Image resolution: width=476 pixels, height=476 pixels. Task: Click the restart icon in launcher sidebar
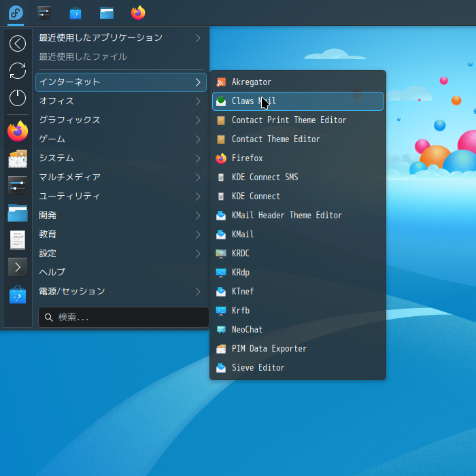[18, 71]
